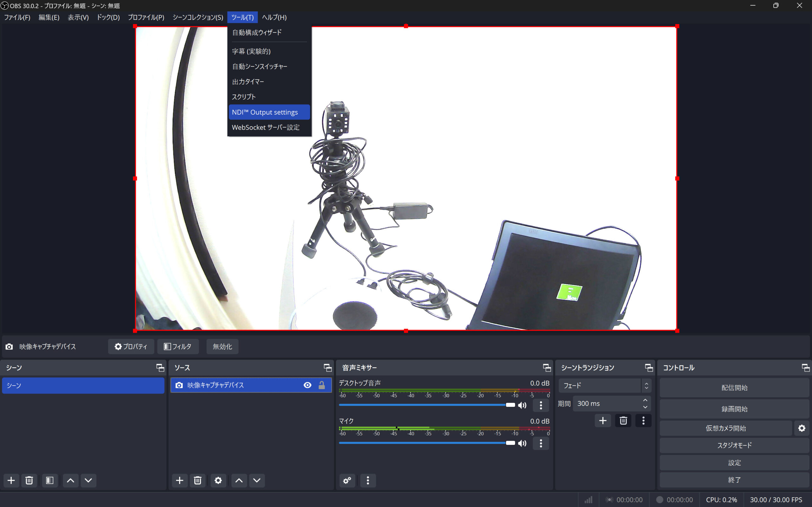
Task: Pop out the 音声ミキサー dock
Action: (547, 368)
